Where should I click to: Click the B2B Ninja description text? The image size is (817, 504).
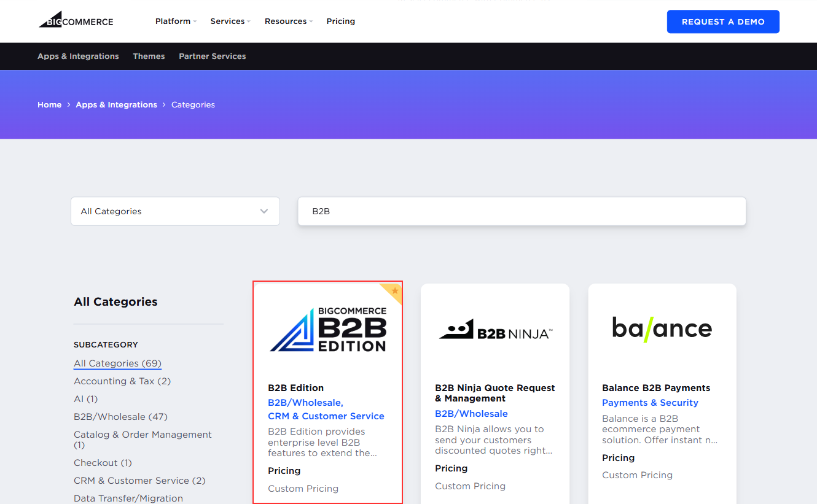[494, 440]
